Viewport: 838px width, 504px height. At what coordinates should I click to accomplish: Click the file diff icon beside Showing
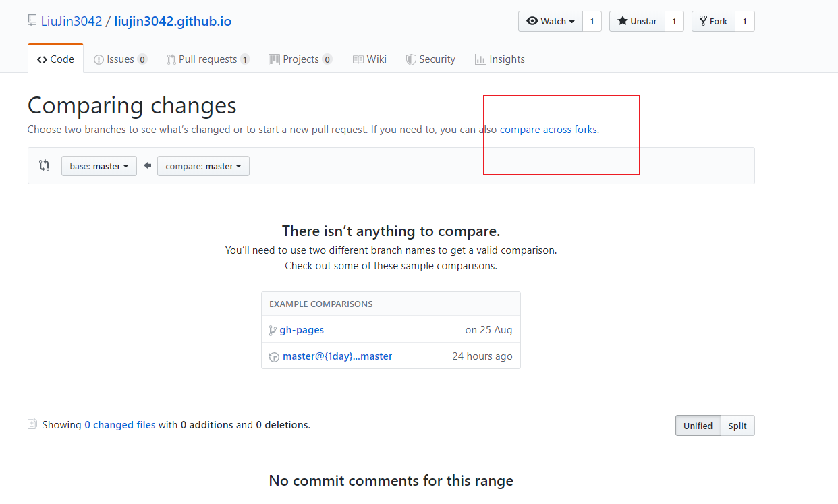point(32,424)
